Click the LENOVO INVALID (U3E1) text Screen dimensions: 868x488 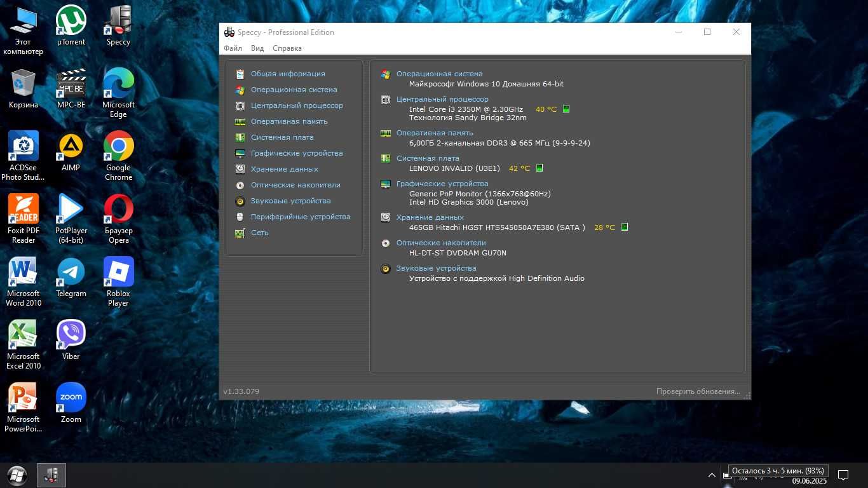point(454,168)
